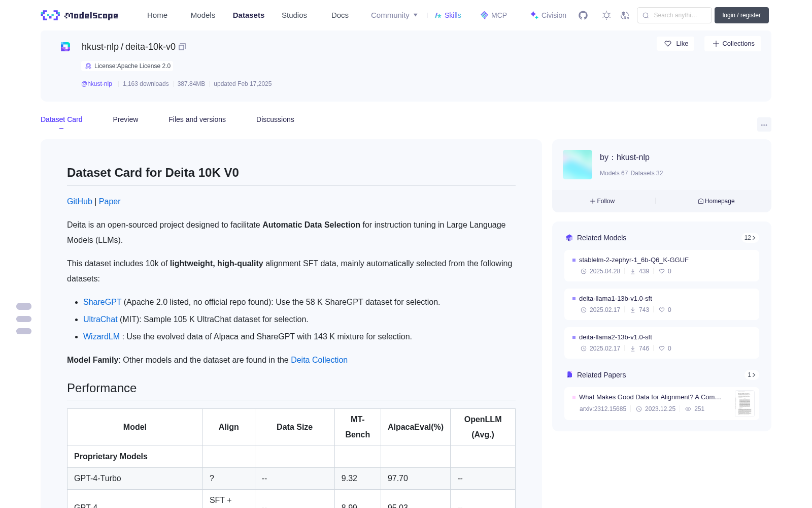Open the three-dot more options menu

[x=764, y=124]
